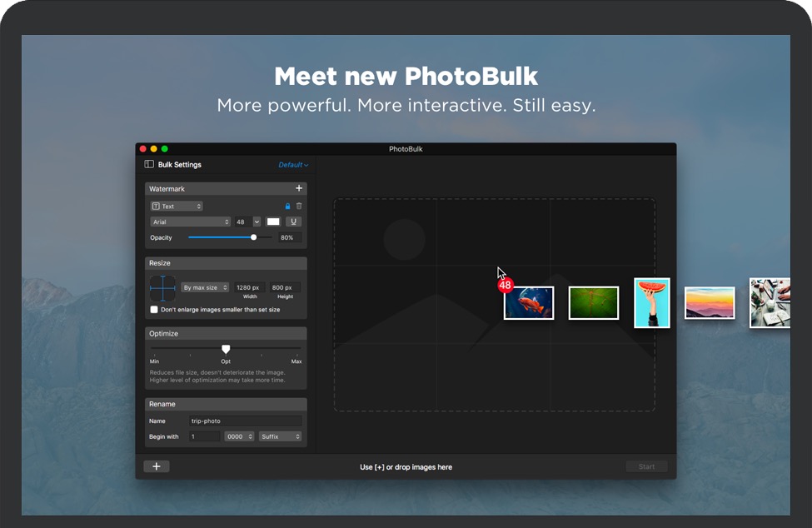812x528 pixels.
Task: Open the Suffix position dropdown
Action: (x=280, y=436)
